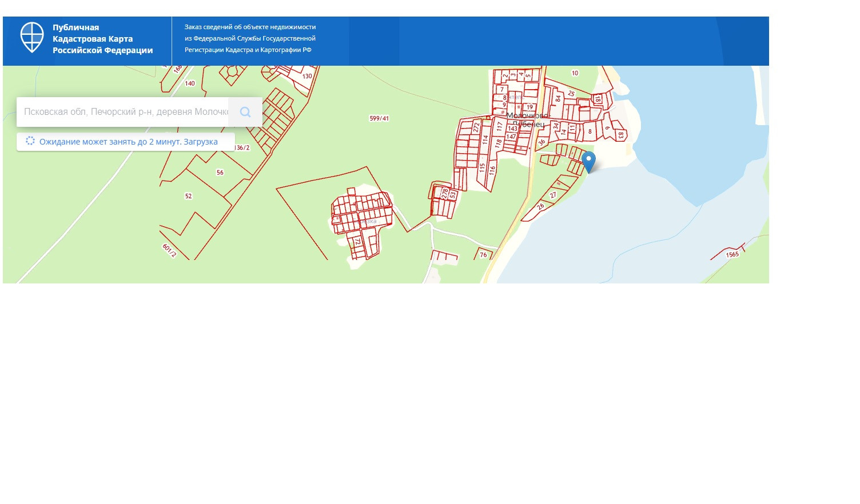Select parcel labeled 26
Screen dimensions: 860x504
pos(540,207)
